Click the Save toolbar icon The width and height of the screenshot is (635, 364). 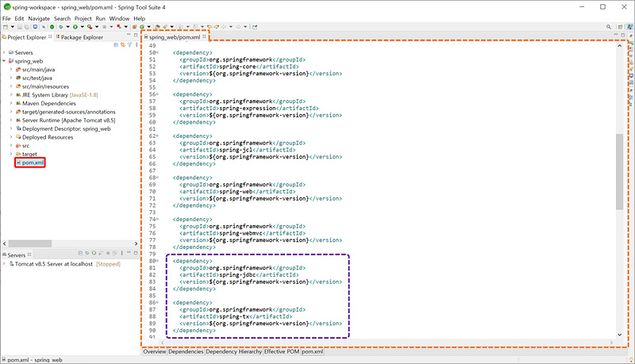pos(19,27)
